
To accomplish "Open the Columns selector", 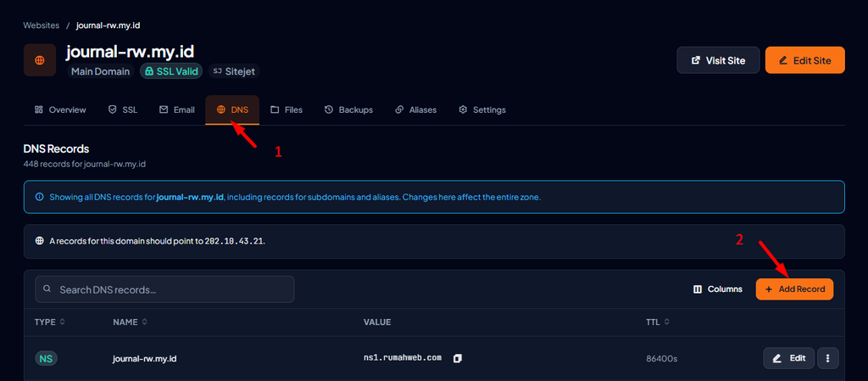I will pos(717,289).
